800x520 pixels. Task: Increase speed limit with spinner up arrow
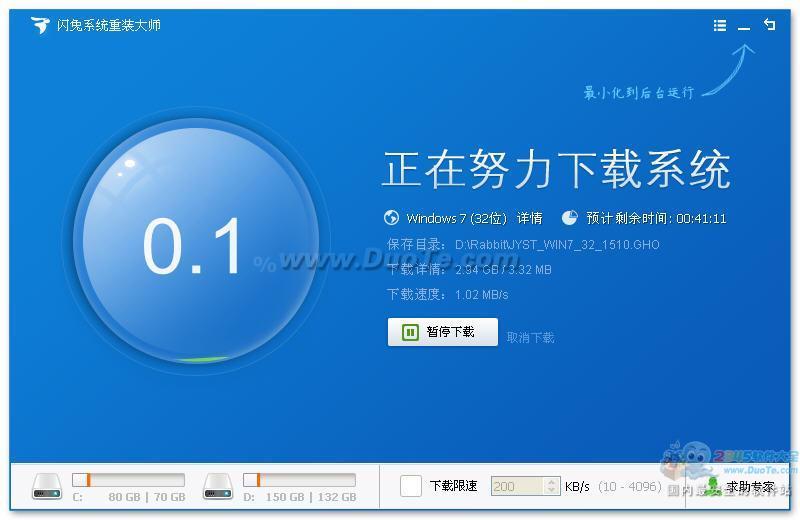(551, 482)
